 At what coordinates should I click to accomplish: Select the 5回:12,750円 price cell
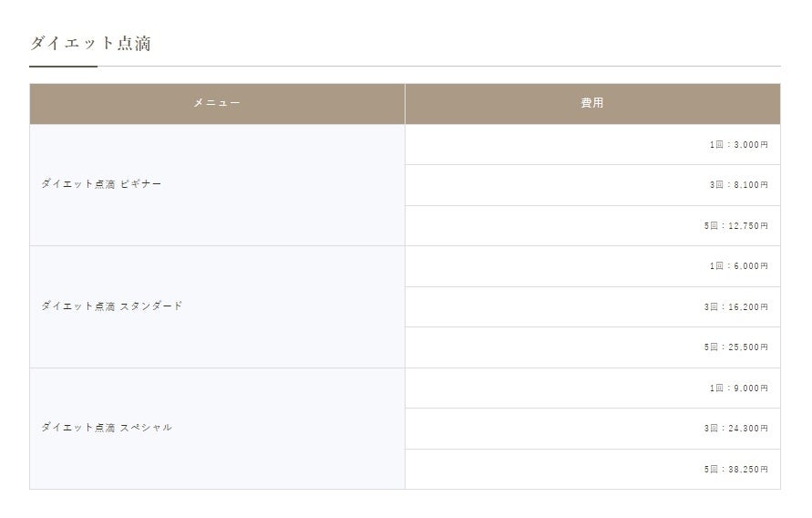pos(592,226)
